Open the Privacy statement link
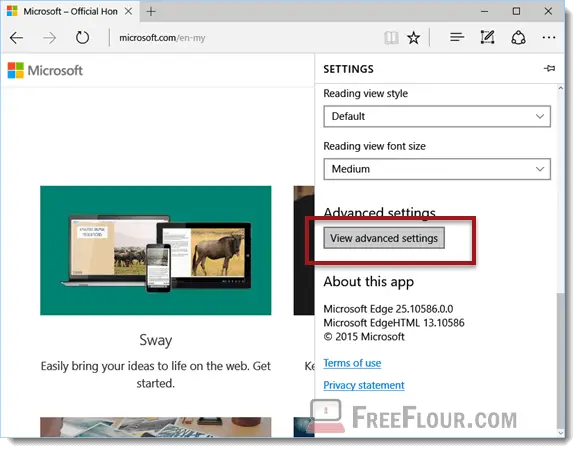 tap(364, 385)
